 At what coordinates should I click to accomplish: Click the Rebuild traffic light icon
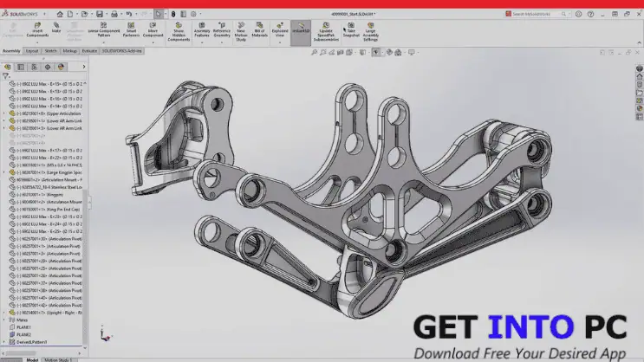click(x=173, y=14)
